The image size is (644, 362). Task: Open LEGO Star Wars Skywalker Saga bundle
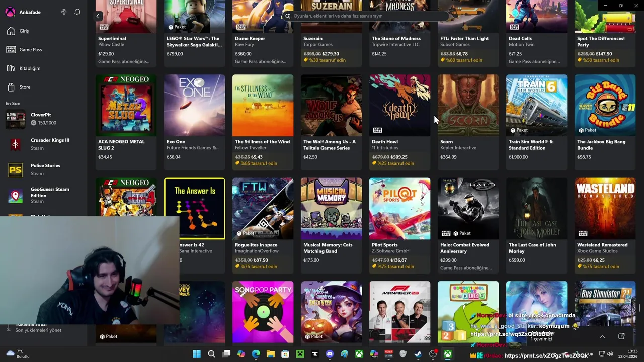coord(195,34)
